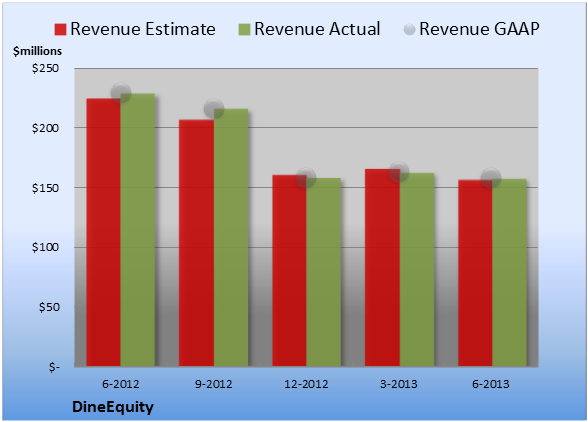Select the red estimate bar for 6-2013
Screen dimensions: 588x422
pyautogui.click(x=475, y=273)
